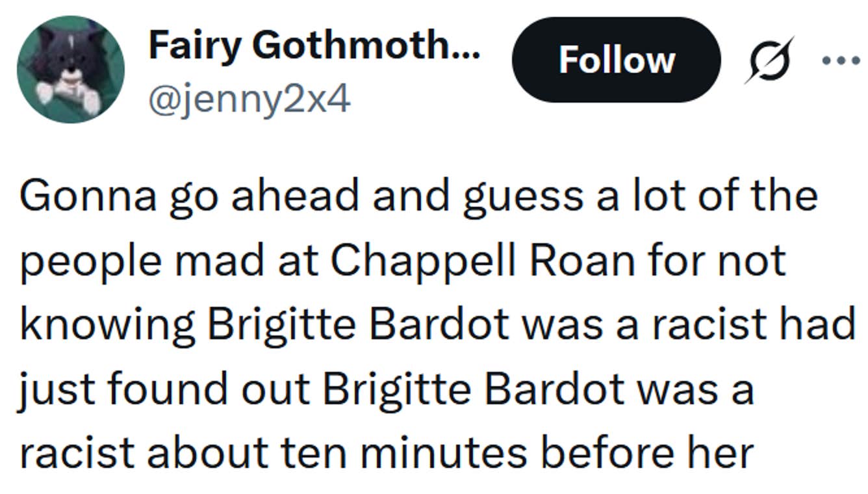Viewport: 868px width, 494px height.
Task: Click Brigitte Bardot mentioned in the post
Action: pyautogui.click(x=361, y=323)
